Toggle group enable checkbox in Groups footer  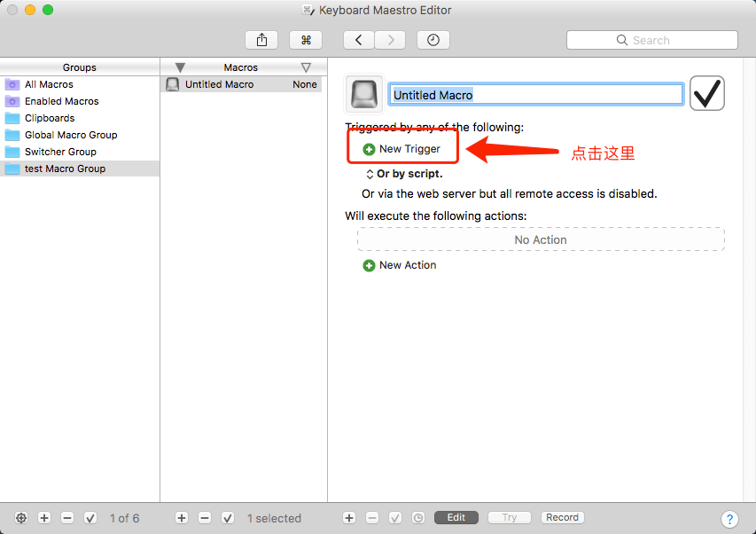tap(90, 518)
